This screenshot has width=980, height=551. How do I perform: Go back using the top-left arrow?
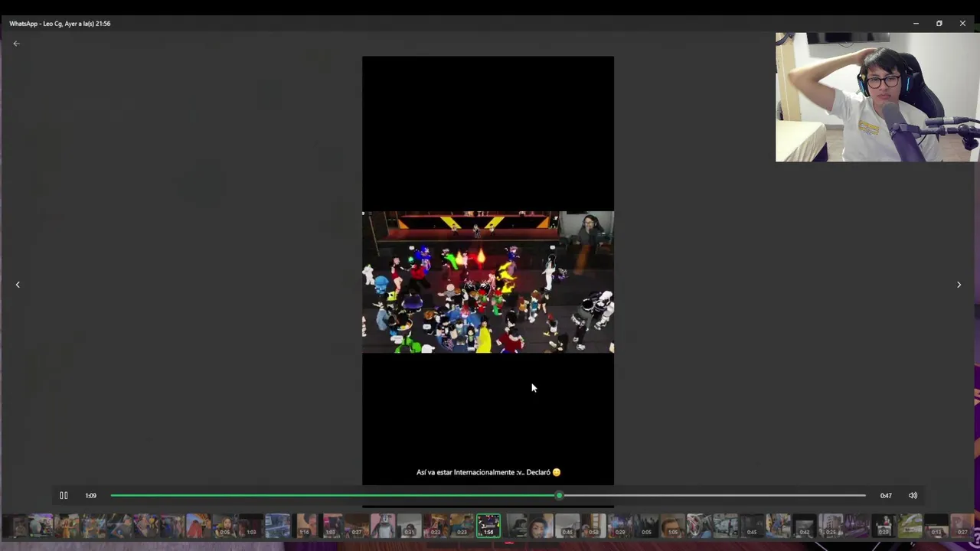(16, 44)
